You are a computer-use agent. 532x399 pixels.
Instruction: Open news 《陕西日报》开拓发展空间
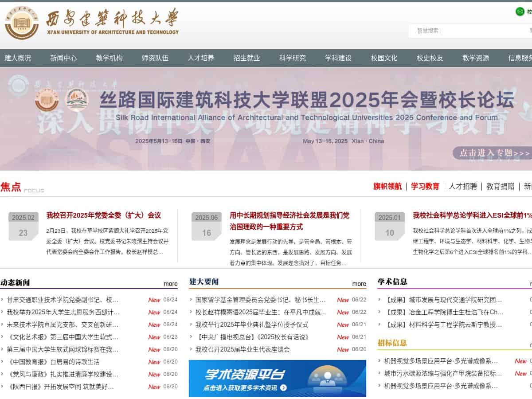click(x=60, y=387)
